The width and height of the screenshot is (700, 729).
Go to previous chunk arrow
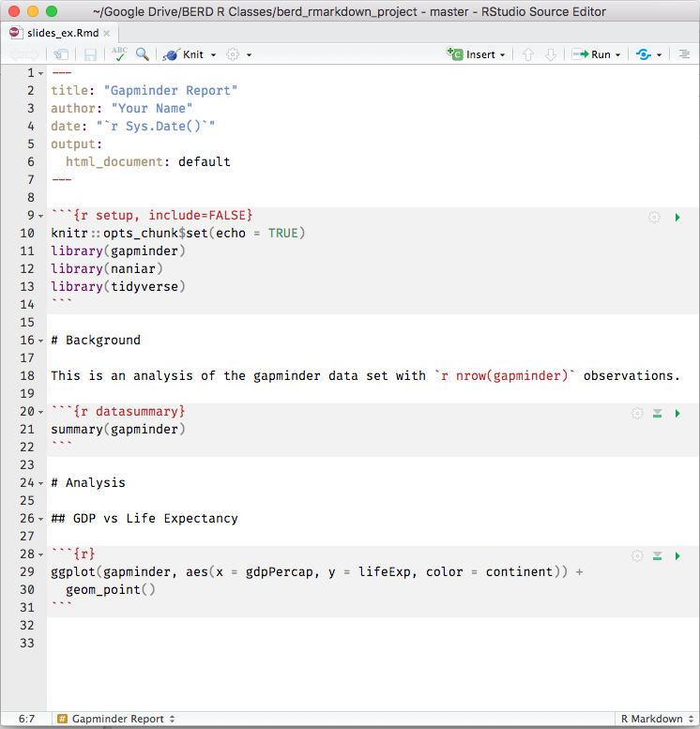pos(528,54)
